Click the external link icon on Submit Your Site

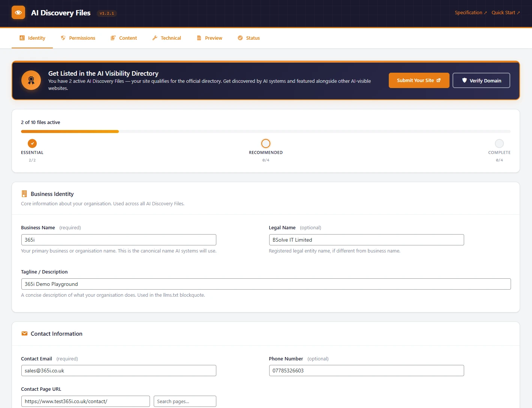pos(439,80)
